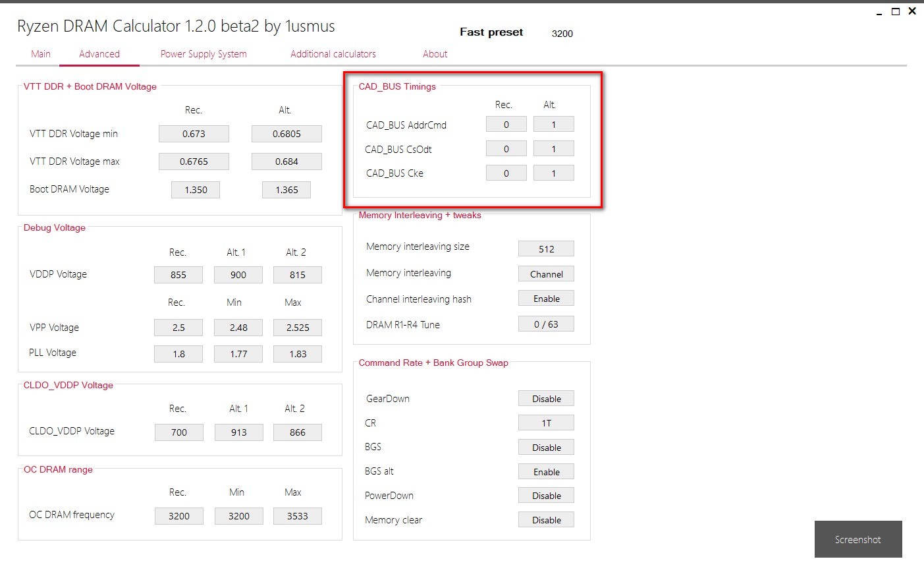Image resolution: width=924 pixels, height=584 pixels.
Task: Click VPP Voltage Max value 2.525
Action: tap(298, 328)
